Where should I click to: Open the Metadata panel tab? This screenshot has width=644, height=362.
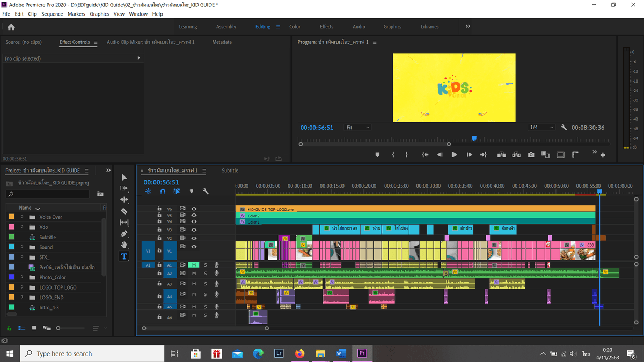222,42
